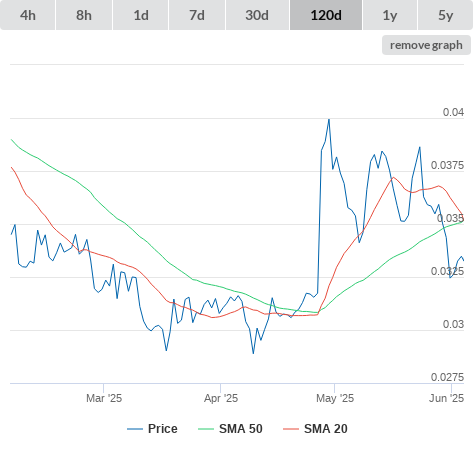This screenshot has width=474, height=455.
Task: Click the price peak near 0.04
Action: [x=329, y=119]
